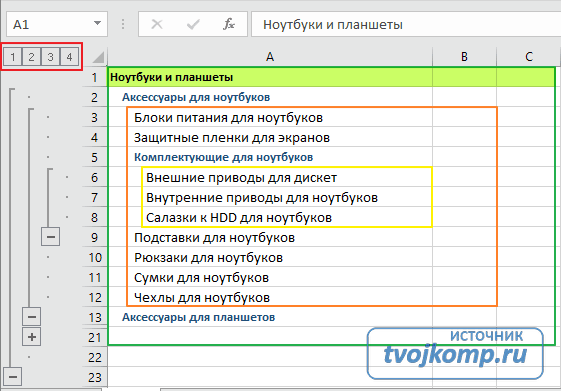Select column A header

pos(270,57)
